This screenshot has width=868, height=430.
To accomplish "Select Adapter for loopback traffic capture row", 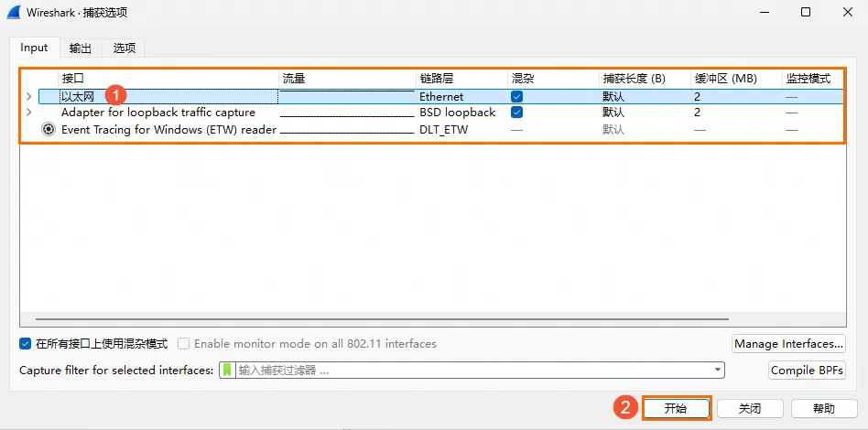I will (x=158, y=113).
